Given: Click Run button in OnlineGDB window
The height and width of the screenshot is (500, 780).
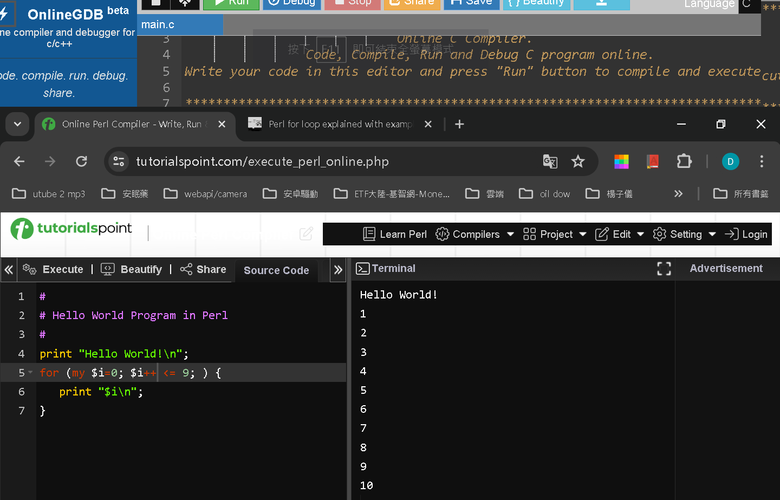Looking at the screenshot, I should [231, 3].
